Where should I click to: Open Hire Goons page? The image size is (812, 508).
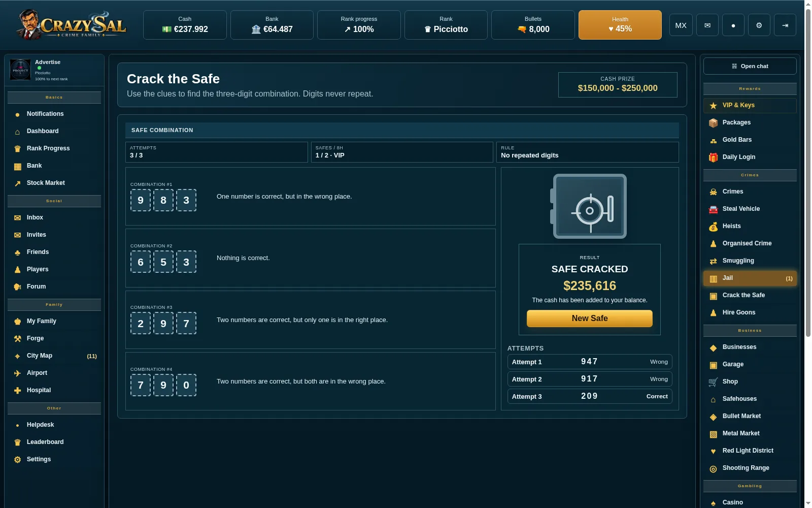tap(750, 312)
